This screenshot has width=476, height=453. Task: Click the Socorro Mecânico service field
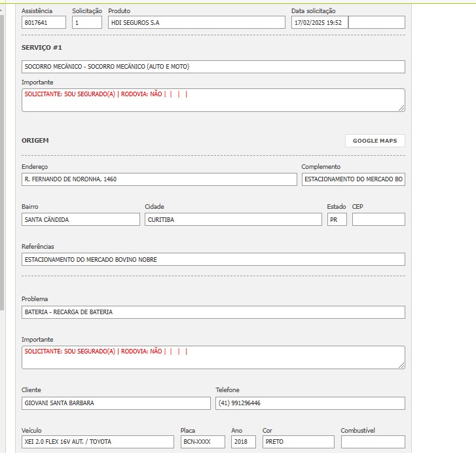tap(213, 67)
